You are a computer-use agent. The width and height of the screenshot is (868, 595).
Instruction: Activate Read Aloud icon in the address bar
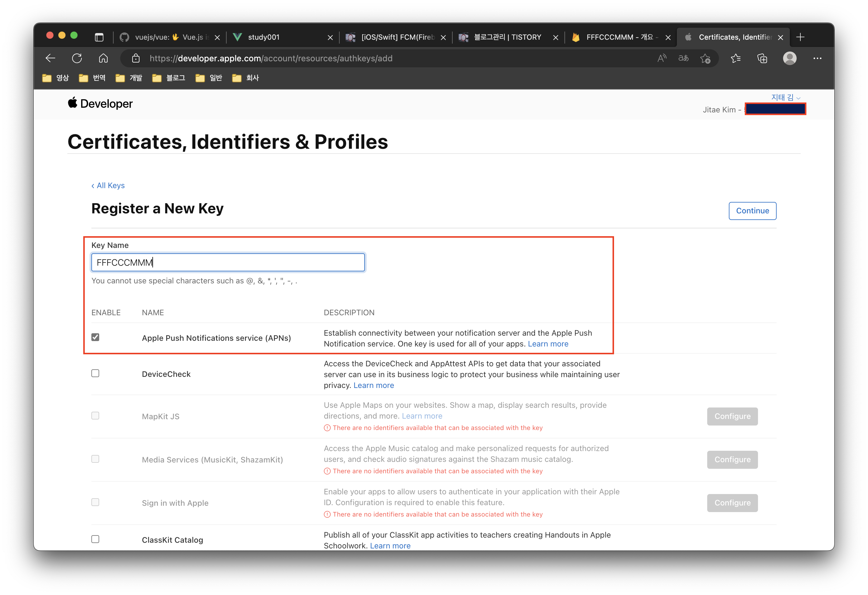coord(662,58)
